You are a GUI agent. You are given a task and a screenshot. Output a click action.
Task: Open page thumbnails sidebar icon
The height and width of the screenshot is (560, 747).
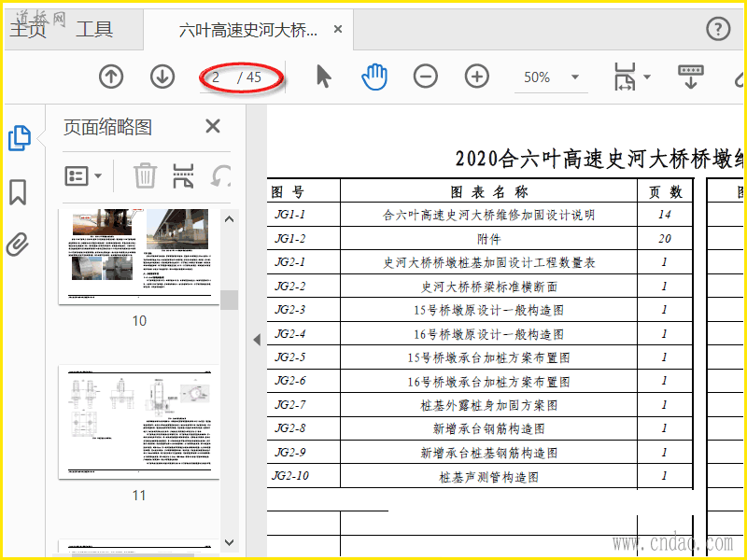(20, 138)
